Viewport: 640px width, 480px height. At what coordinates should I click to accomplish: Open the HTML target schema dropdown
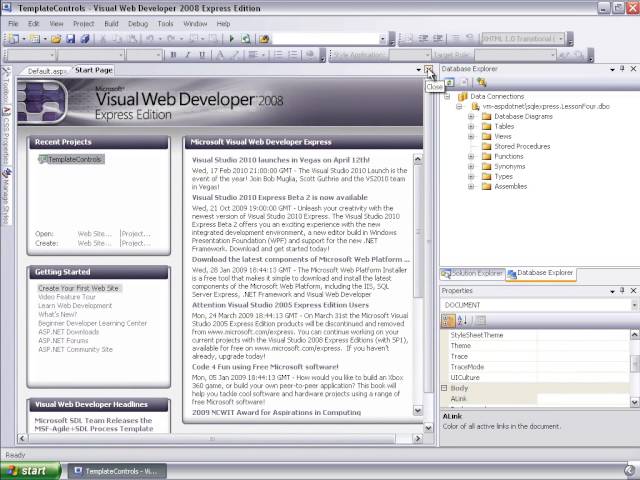click(x=561, y=39)
